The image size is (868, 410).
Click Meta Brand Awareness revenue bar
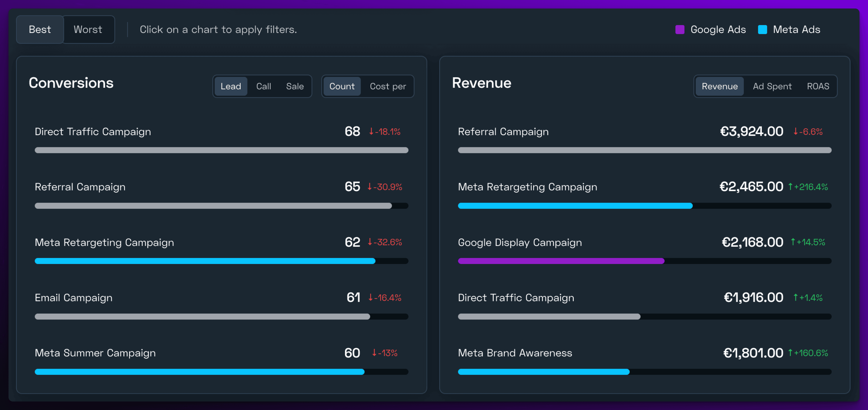point(543,371)
